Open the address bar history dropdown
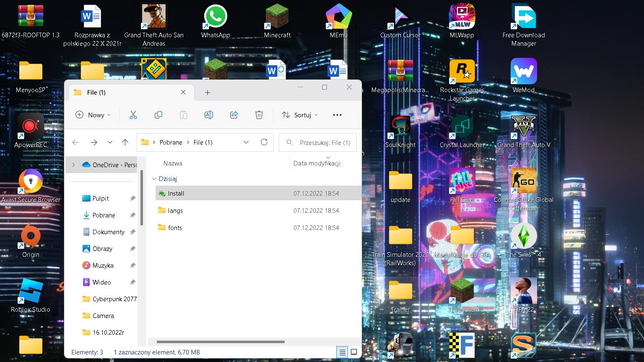Screen dimensions: 644x362 coord(246,142)
